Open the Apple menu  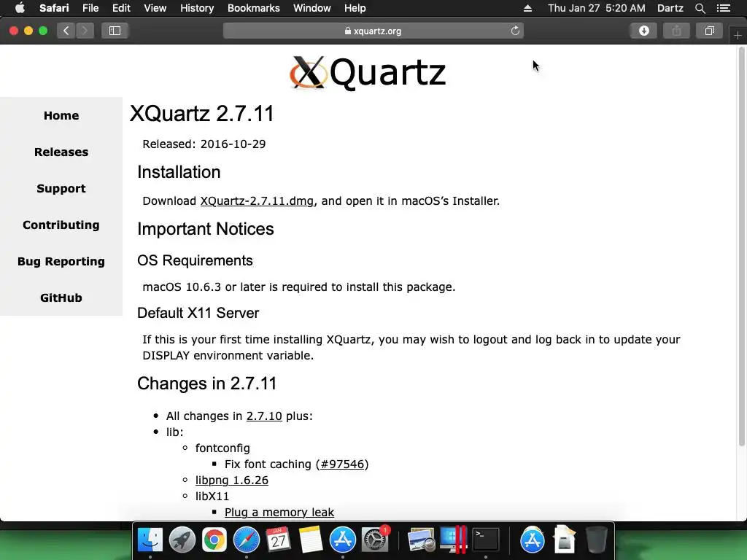pyautogui.click(x=20, y=8)
